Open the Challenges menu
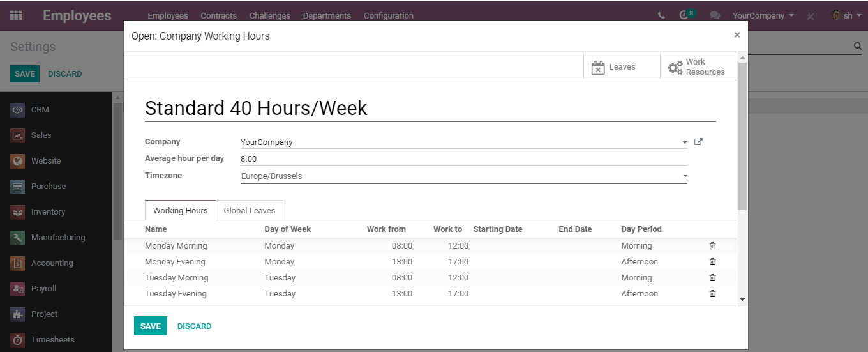Viewport: 868px width, 352px height. pos(270,15)
